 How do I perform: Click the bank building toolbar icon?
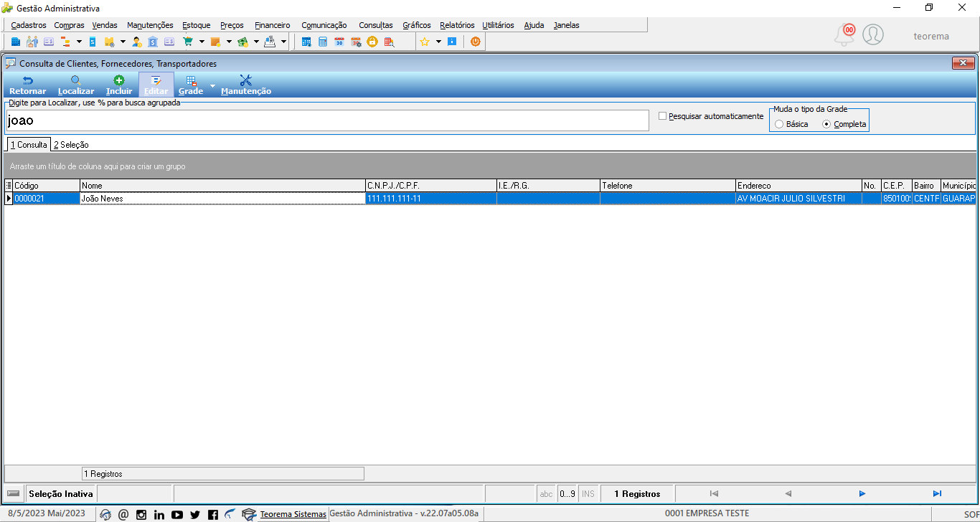click(153, 42)
